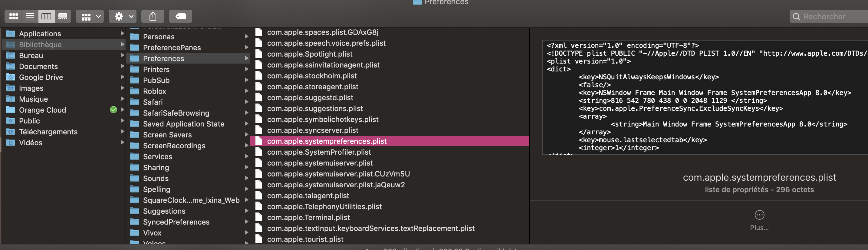Image resolution: width=868 pixels, height=250 pixels.
Task: Select com.apple.Spotlight.plist file
Action: 309,54
